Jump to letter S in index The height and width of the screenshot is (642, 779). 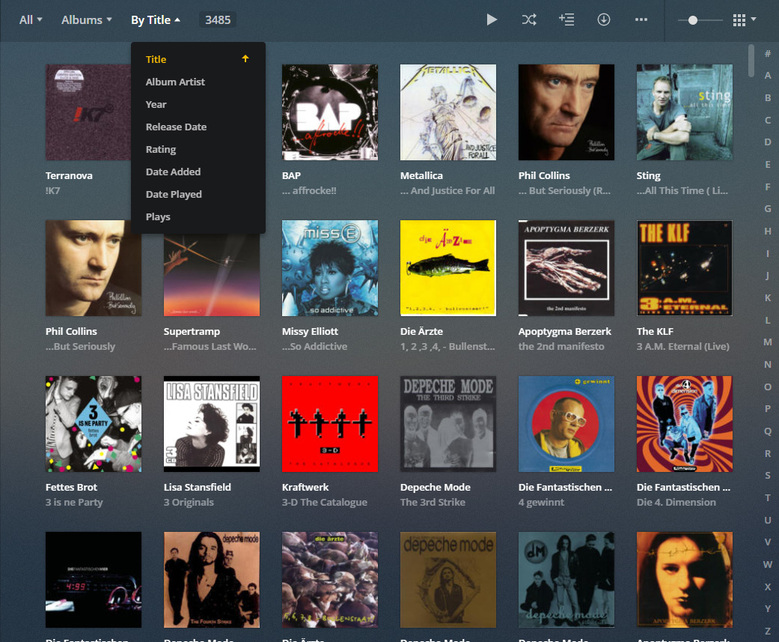pos(768,476)
